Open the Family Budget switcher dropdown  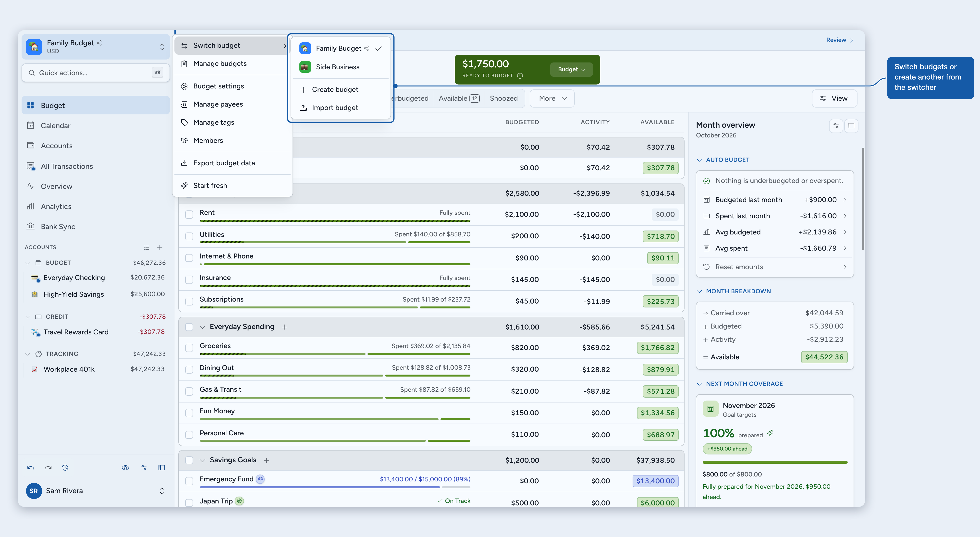(96, 47)
